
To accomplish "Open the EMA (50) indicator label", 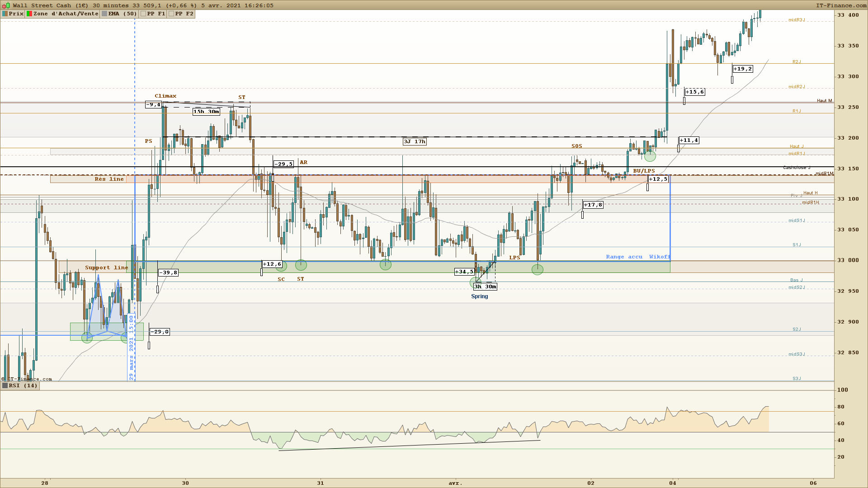I will coord(122,14).
